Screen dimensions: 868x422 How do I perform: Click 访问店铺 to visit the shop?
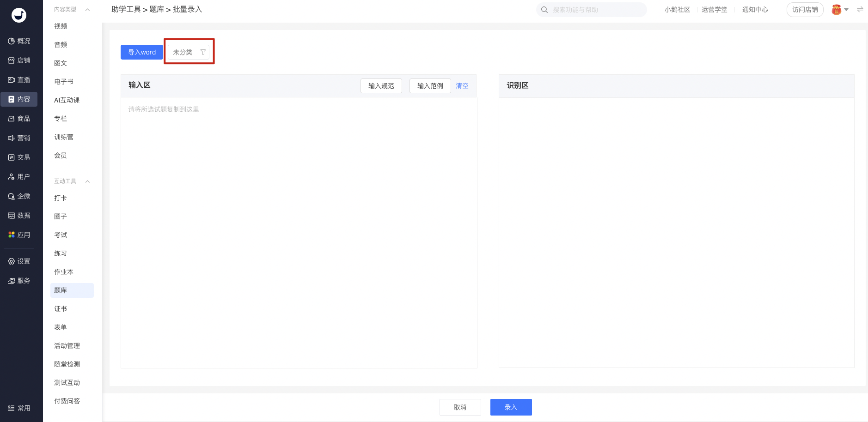click(x=805, y=10)
